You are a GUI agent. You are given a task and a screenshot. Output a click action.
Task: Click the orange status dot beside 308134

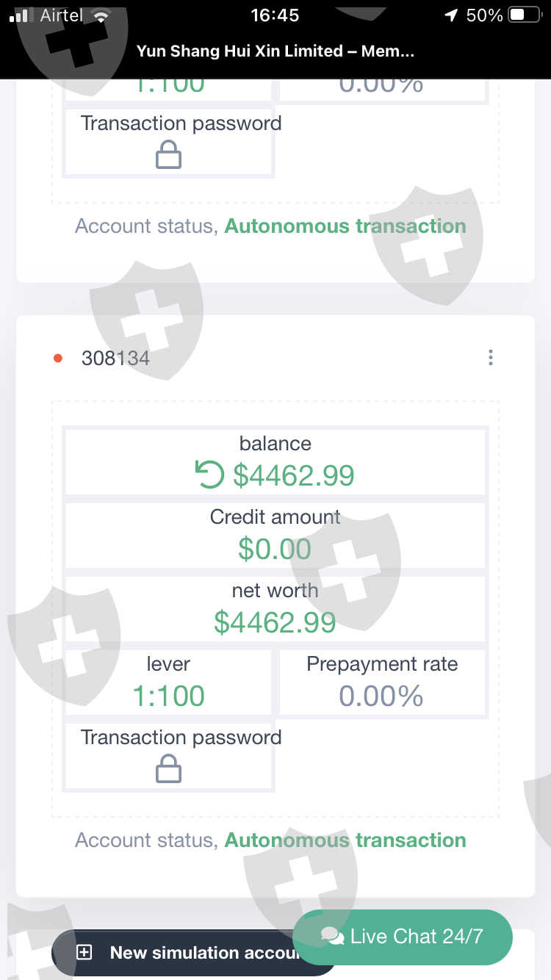click(x=58, y=359)
